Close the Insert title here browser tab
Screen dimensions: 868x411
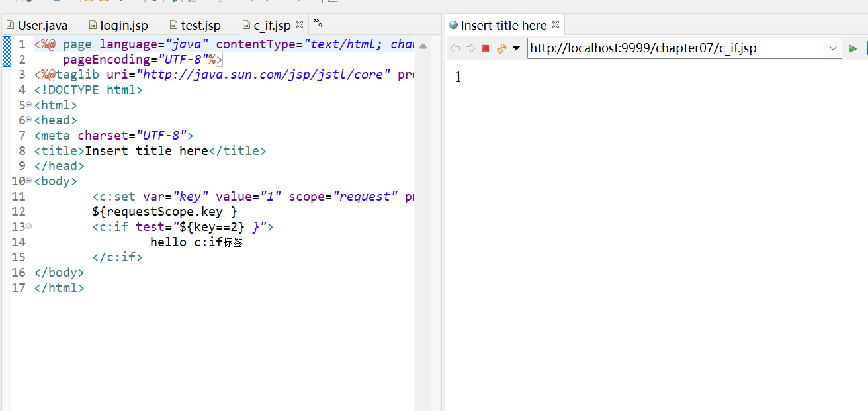click(x=555, y=24)
